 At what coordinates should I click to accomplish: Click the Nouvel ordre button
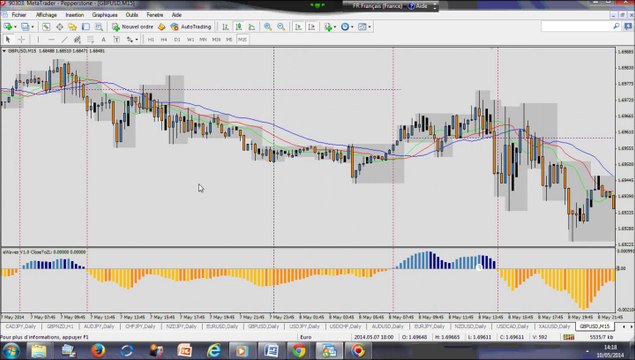tap(132, 27)
